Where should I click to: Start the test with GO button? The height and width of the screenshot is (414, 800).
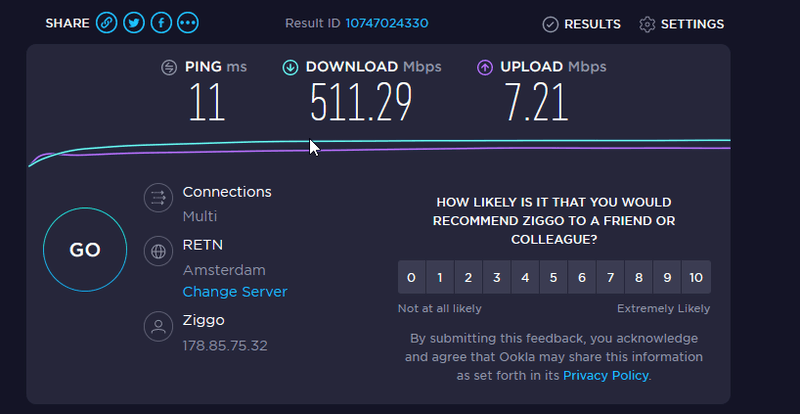point(85,250)
